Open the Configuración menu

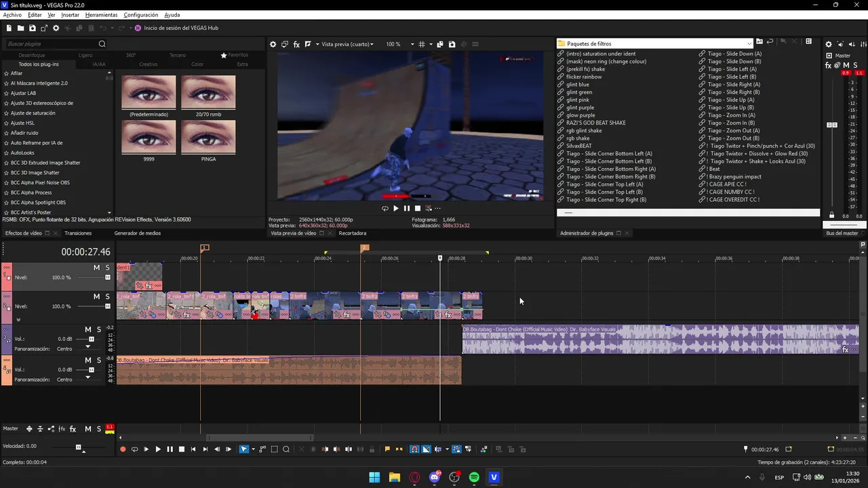[141, 15]
